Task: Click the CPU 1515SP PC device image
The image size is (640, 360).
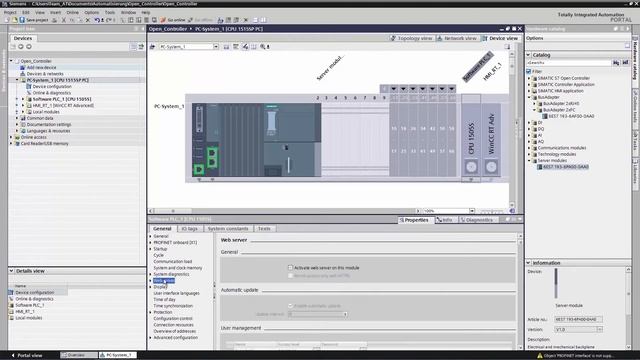Action: pos(256,140)
